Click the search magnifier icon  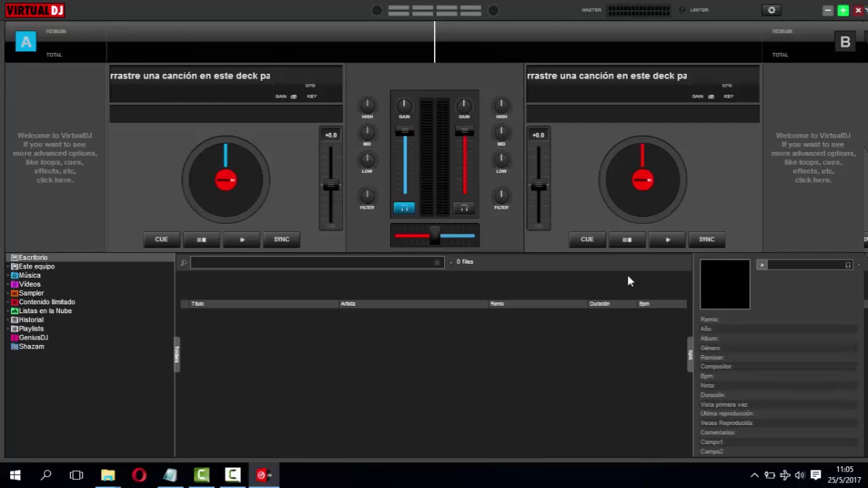click(183, 262)
